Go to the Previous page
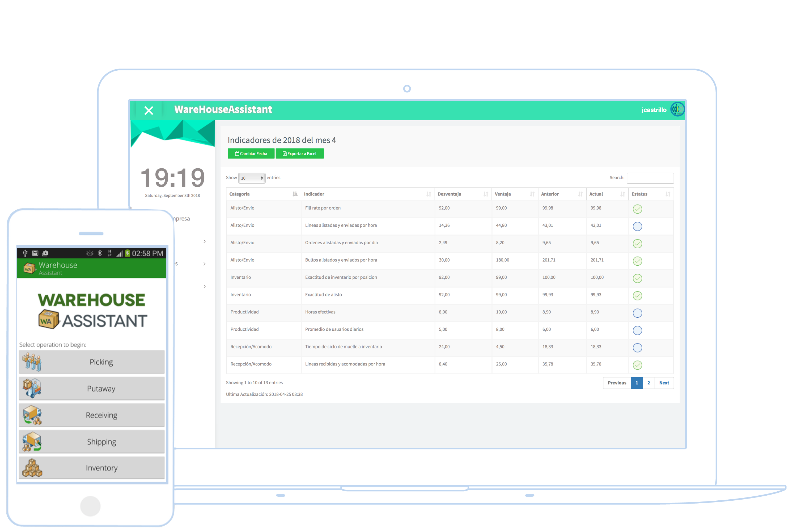 [617, 383]
